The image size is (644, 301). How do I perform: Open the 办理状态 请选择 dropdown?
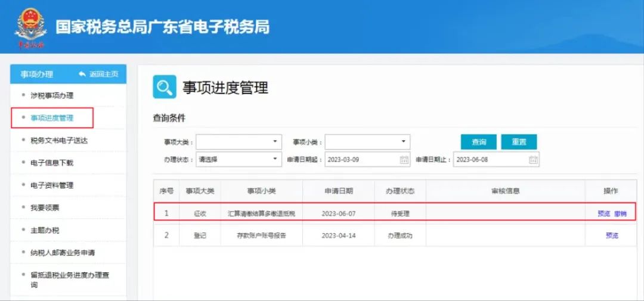[239, 160]
